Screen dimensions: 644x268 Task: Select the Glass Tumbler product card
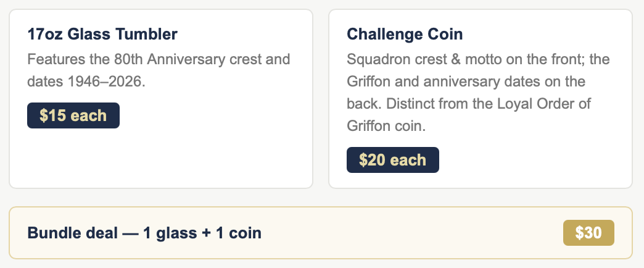point(161,99)
